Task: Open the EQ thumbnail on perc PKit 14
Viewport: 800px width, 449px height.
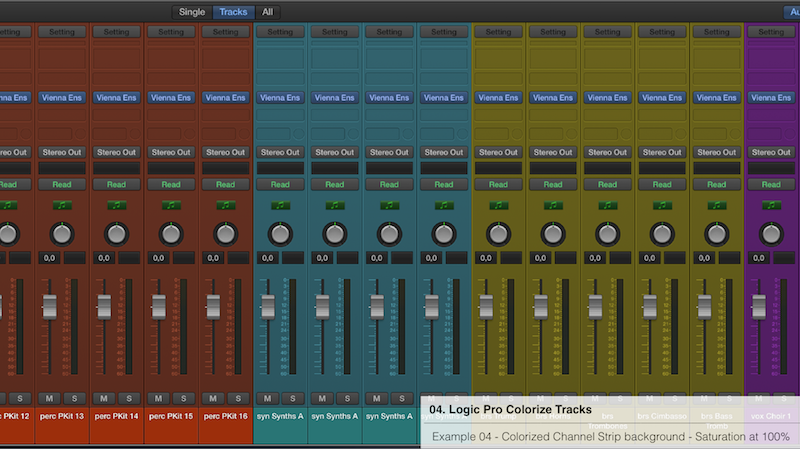Action: click(x=116, y=59)
